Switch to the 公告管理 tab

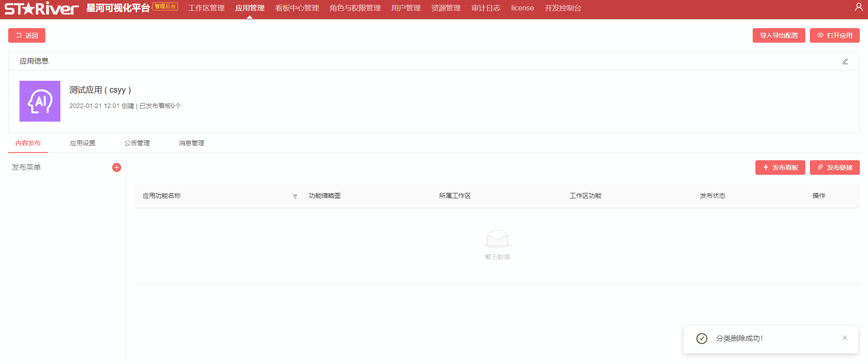pyautogui.click(x=137, y=143)
